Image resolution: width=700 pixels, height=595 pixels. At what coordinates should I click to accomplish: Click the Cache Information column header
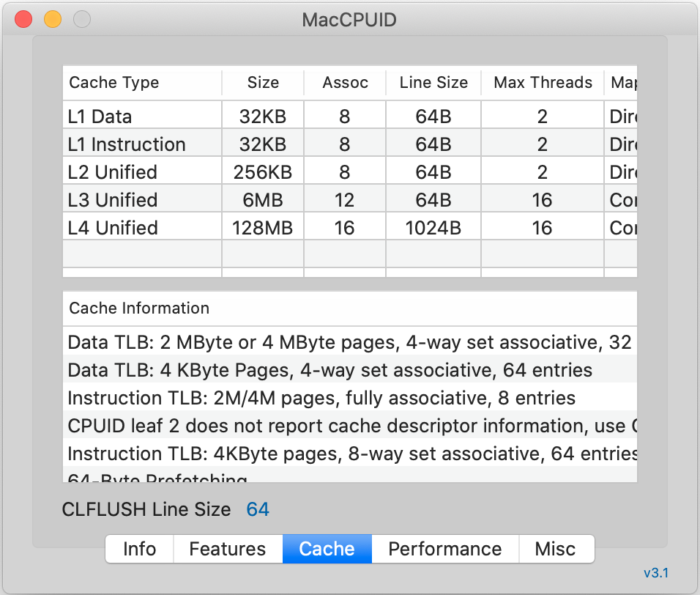tap(350, 308)
